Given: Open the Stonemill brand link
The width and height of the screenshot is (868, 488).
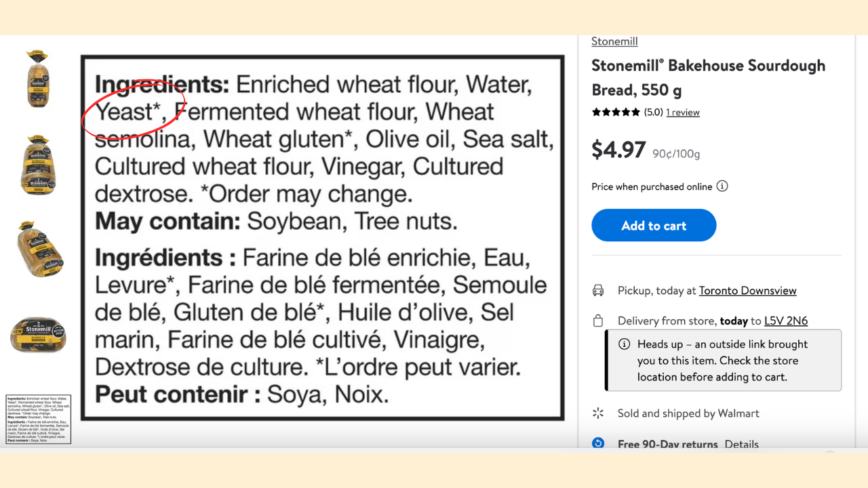Looking at the screenshot, I should tap(614, 41).
